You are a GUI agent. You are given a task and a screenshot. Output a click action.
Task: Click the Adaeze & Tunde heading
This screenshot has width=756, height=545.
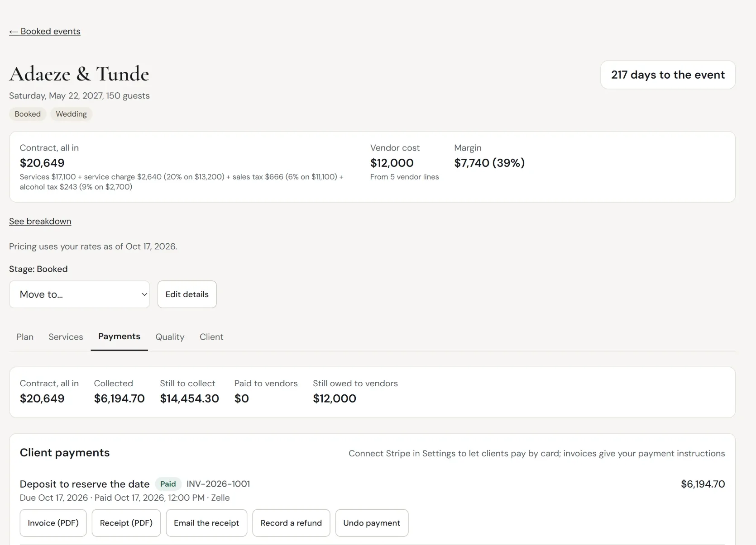pos(79,74)
